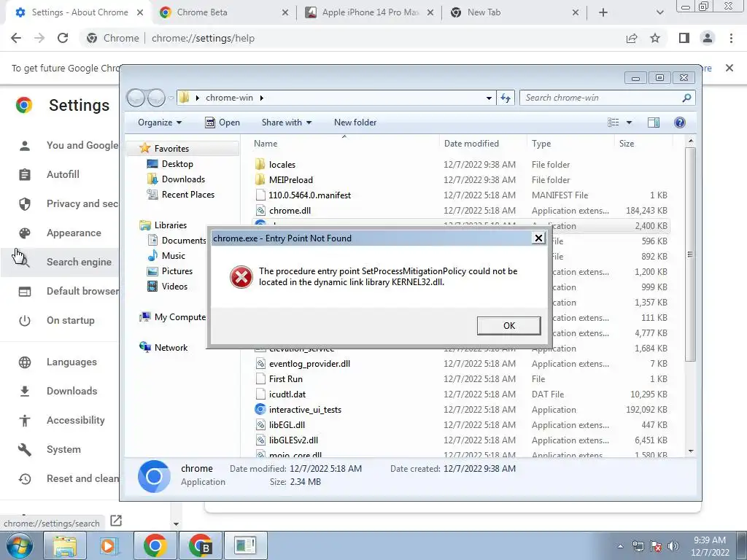This screenshot has width=747, height=560.
Task: Switch to New Tab tab
Action: click(514, 12)
